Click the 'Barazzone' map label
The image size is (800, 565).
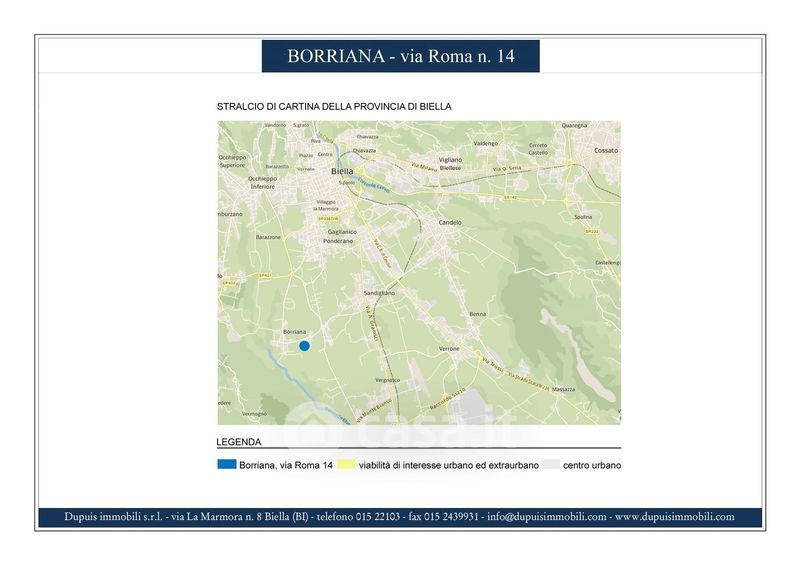pyautogui.click(x=268, y=237)
